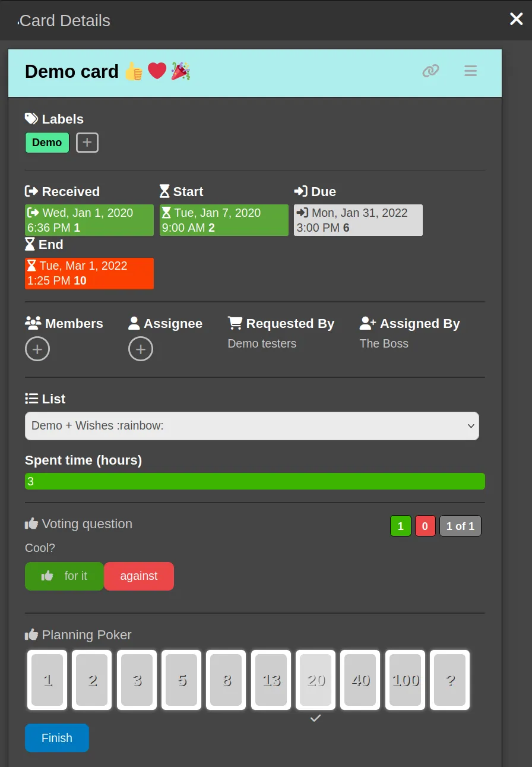The height and width of the screenshot is (767, 532).
Task: Click the Due arrow icon heading
Action: (x=301, y=191)
